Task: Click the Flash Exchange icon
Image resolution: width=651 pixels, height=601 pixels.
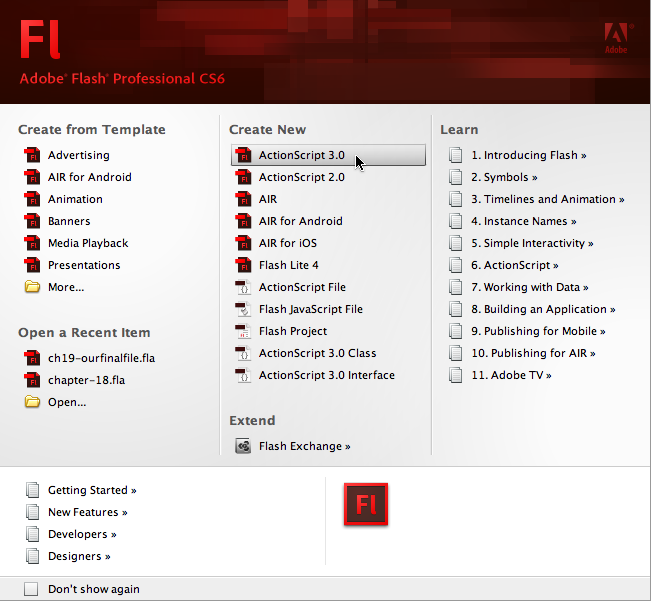Action: (242, 446)
